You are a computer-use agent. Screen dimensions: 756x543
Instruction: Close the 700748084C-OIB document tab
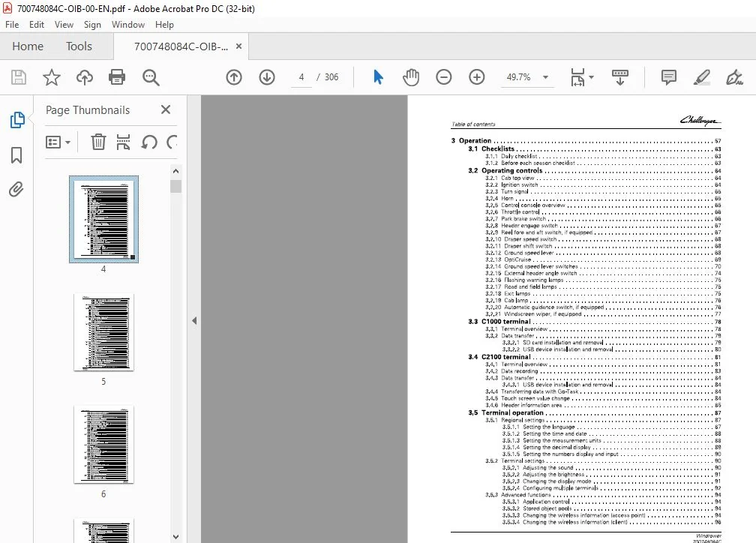click(238, 46)
